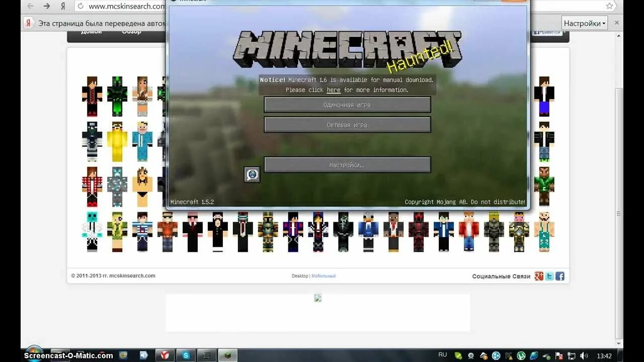Select the blue-white striped sailor shirt skin
The height and width of the screenshot is (362, 644).
(x=142, y=232)
